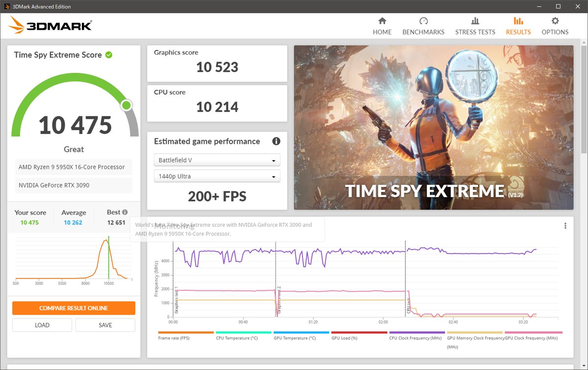
Task: Click COMPARE RESULT ONLINE button
Action: point(73,308)
